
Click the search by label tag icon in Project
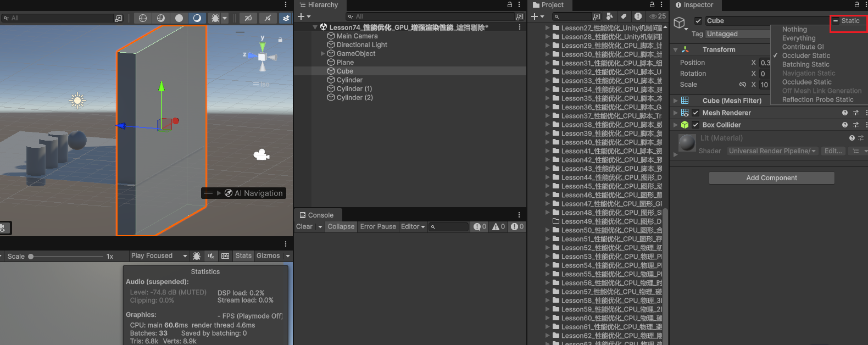(624, 16)
